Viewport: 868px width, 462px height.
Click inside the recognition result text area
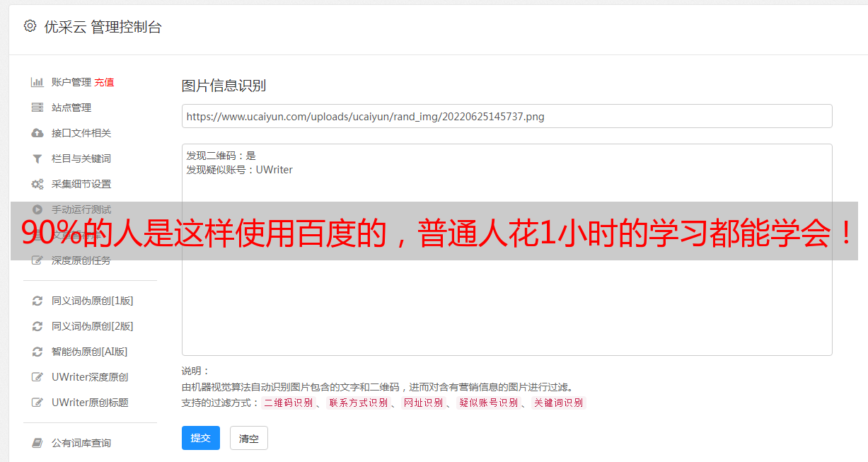point(507,250)
